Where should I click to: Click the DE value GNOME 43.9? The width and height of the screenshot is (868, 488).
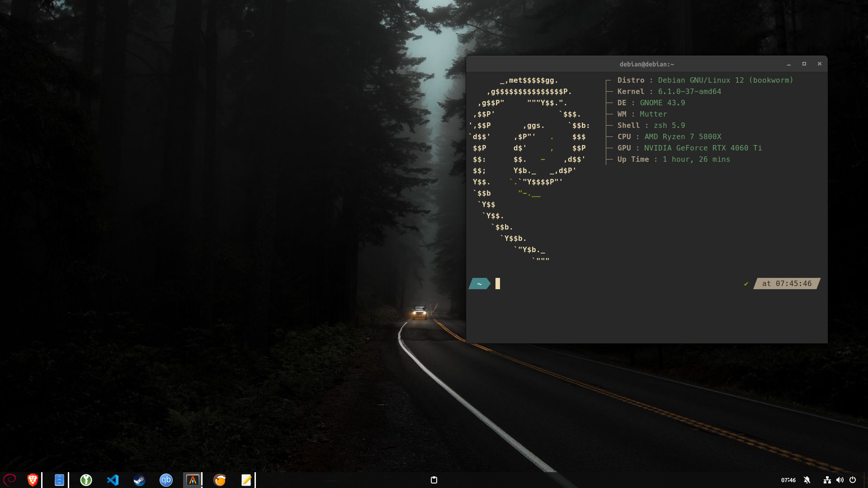pyautogui.click(x=662, y=103)
